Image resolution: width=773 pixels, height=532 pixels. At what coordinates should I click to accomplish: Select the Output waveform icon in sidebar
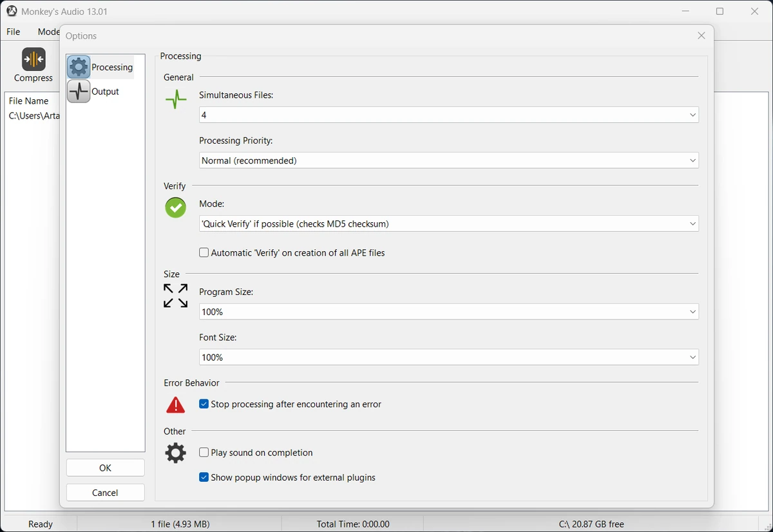click(x=79, y=91)
